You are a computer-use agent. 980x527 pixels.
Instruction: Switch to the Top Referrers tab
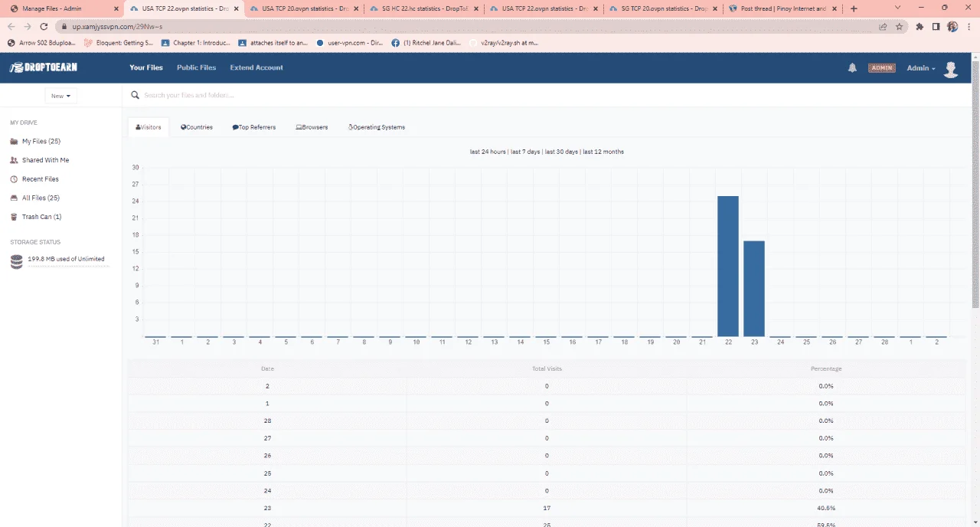point(254,127)
